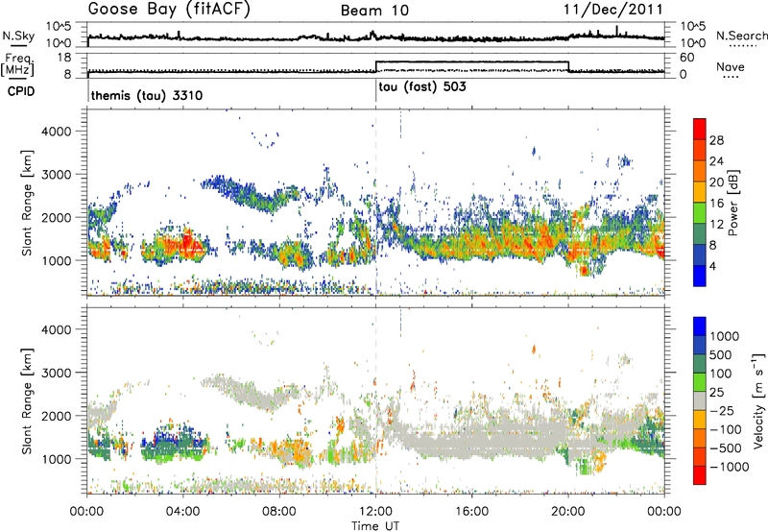768x532 pixels.
Task: Pick the Velocity segment between -25 and -100
Action: click(700, 420)
